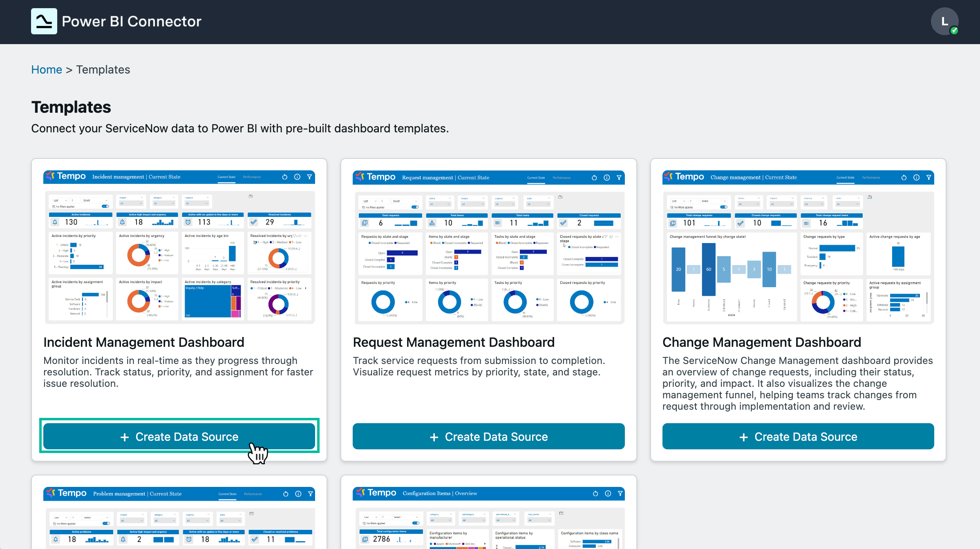Image resolution: width=980 pixels, height=549 pixels.
Task: Click the refresh icon in Request management preview
Action: point(594,178)
